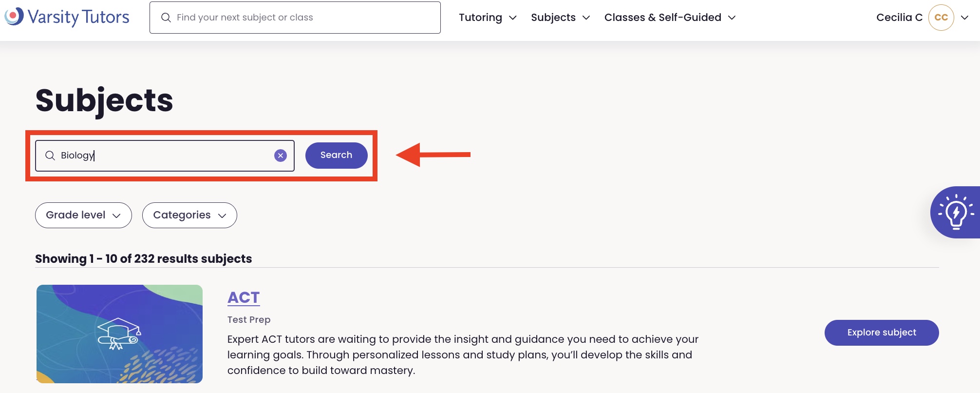The image size is (980, 393).
Task: Focus the top 'Find your next subject' field
Action: pos(302,18)
